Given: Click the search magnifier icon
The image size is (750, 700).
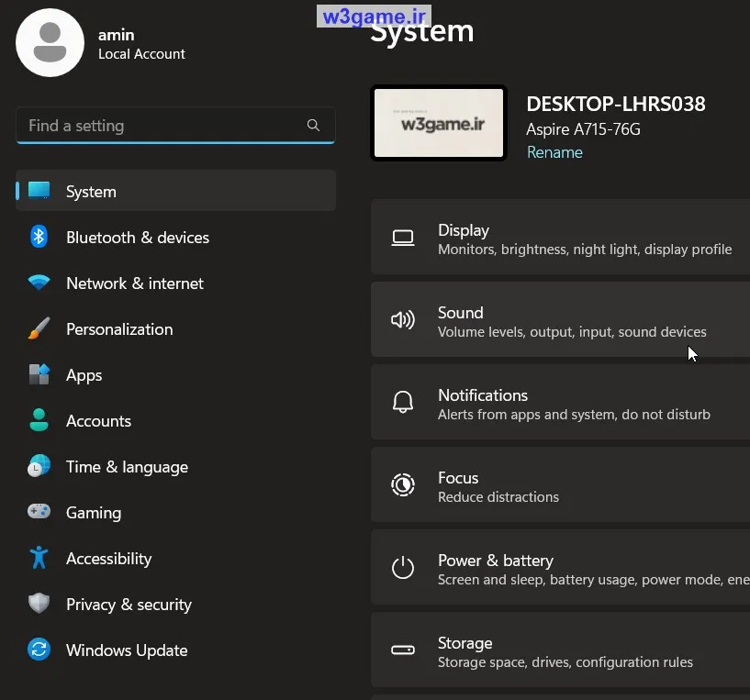Looking at the screenshot, I should 313,126.
